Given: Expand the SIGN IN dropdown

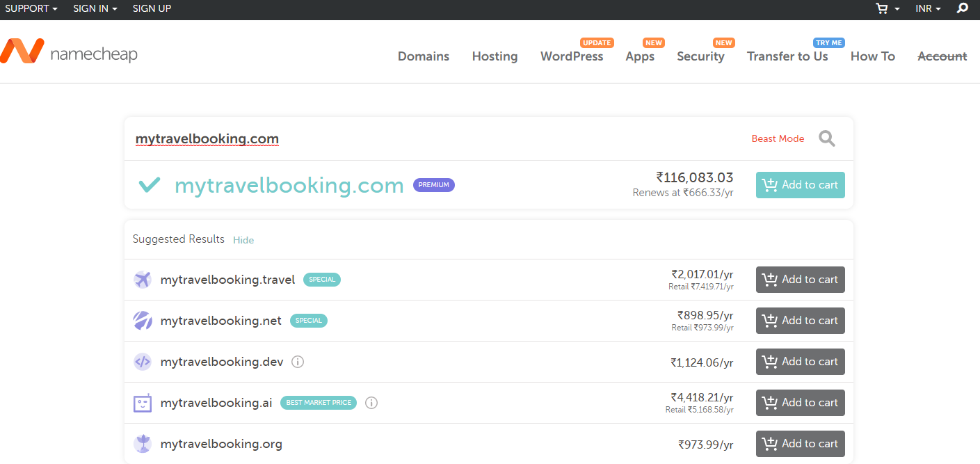Looking at the screenshot, I should tap(95, 8).
